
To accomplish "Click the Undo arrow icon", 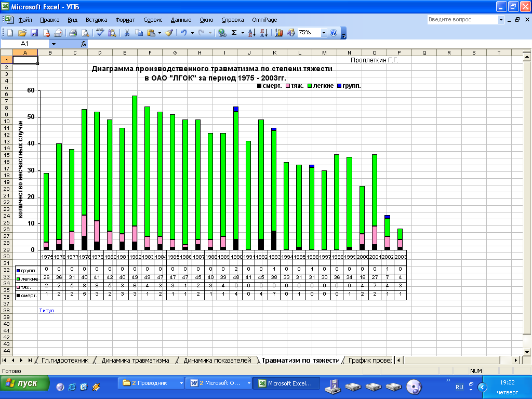I will pyautogui.click(x=183, y=33).
